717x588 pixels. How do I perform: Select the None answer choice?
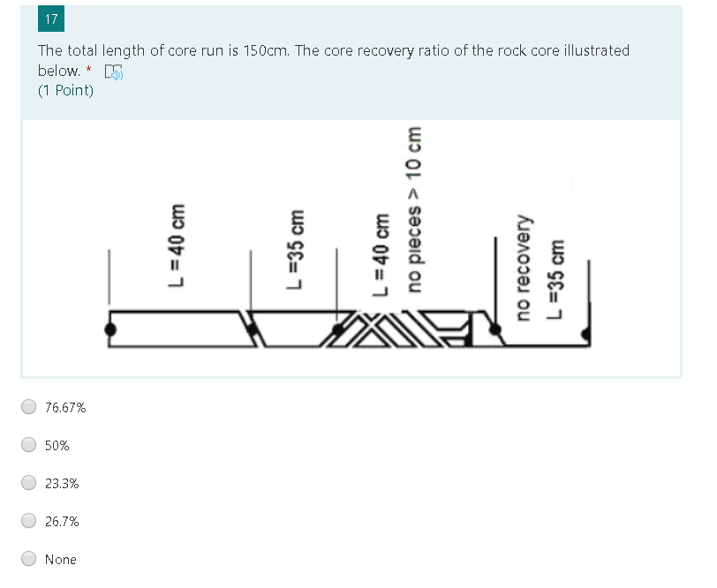pos(28,559)
